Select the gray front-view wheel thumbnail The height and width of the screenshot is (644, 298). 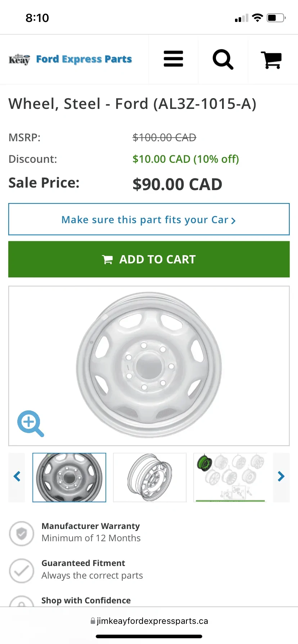pyautogui.click(x=69, y=477)
